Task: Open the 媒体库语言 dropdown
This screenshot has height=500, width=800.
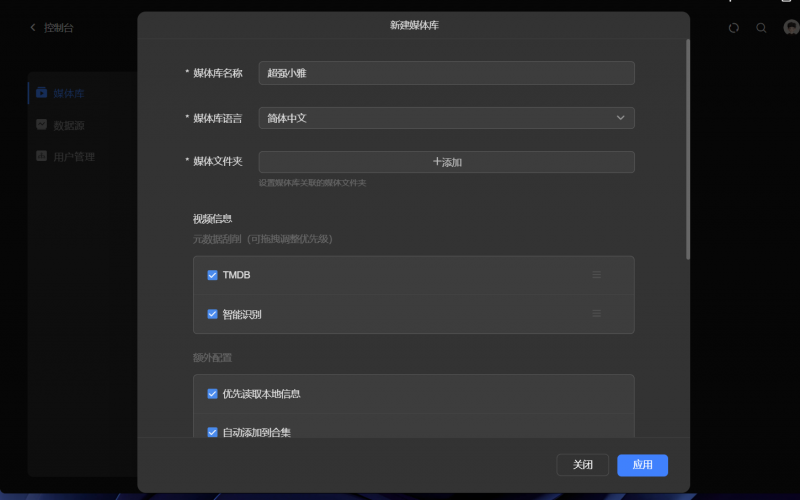Action: click(x=446, y=118)
